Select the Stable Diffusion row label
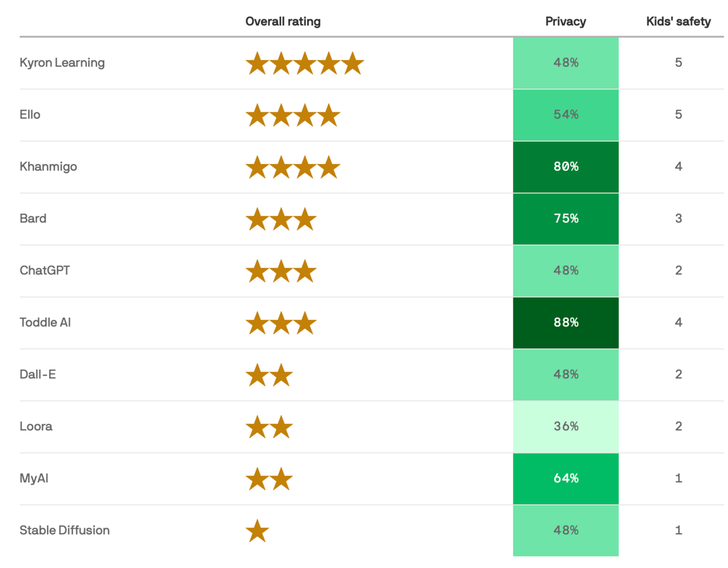Screen dimensions: 728x568 pos(65,530)
